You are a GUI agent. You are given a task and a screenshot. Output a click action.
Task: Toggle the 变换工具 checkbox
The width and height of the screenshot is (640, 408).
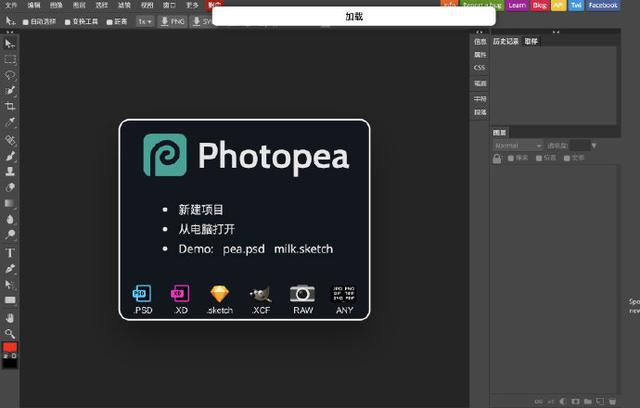pos(67,22)
